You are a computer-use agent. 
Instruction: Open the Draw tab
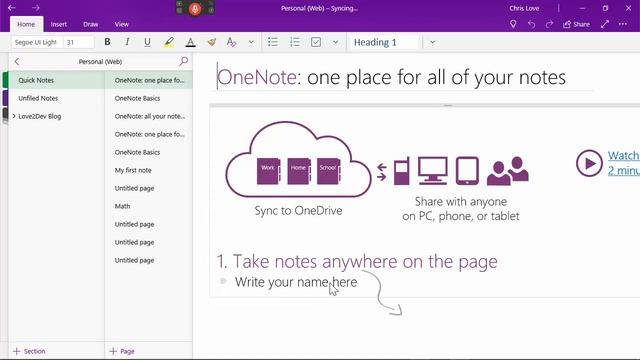tap(91, 24)
